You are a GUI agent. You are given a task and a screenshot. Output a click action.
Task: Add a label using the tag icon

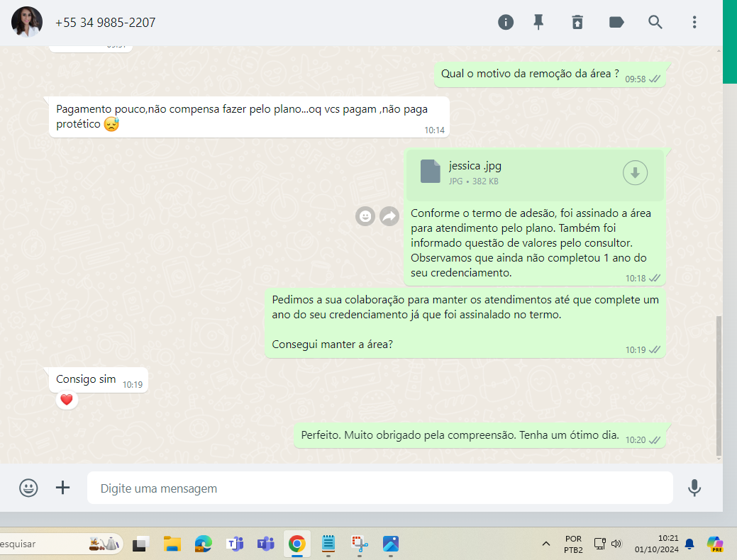tap(616, 22)
